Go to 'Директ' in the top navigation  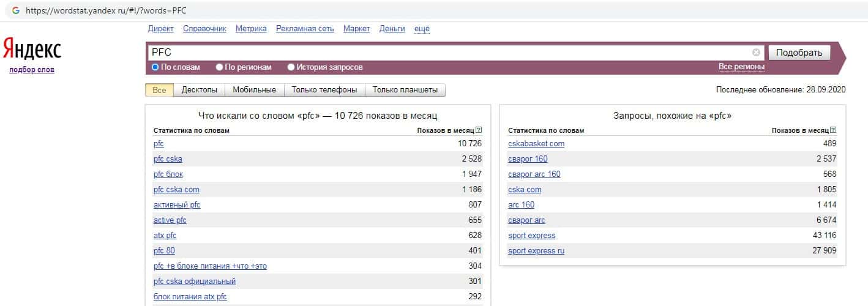click(x=161, y=29)
